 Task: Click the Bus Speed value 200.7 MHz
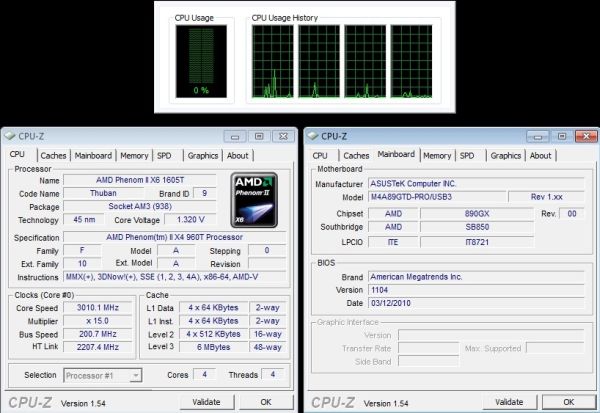(x=98, y=334)
